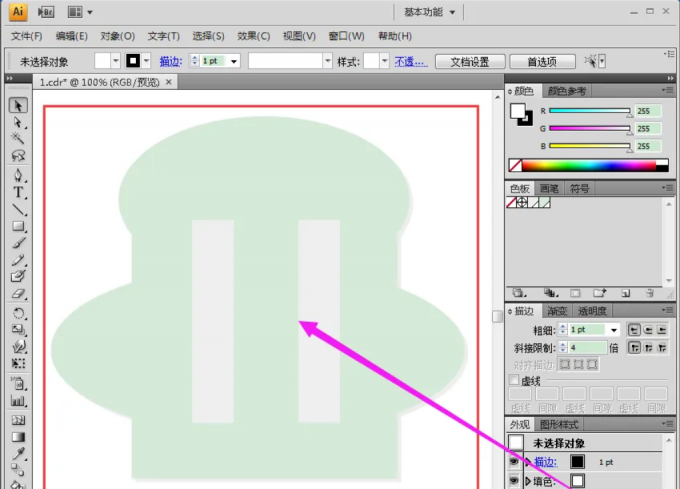Click the R value input field

(643, 112)
